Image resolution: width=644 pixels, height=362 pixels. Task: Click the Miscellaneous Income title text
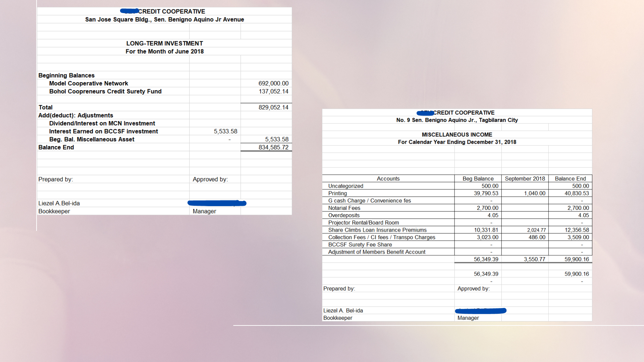point(457,135)
